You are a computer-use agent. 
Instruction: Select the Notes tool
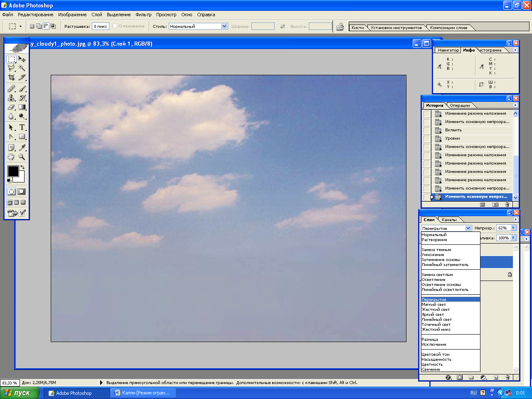(x=12, y=148)
